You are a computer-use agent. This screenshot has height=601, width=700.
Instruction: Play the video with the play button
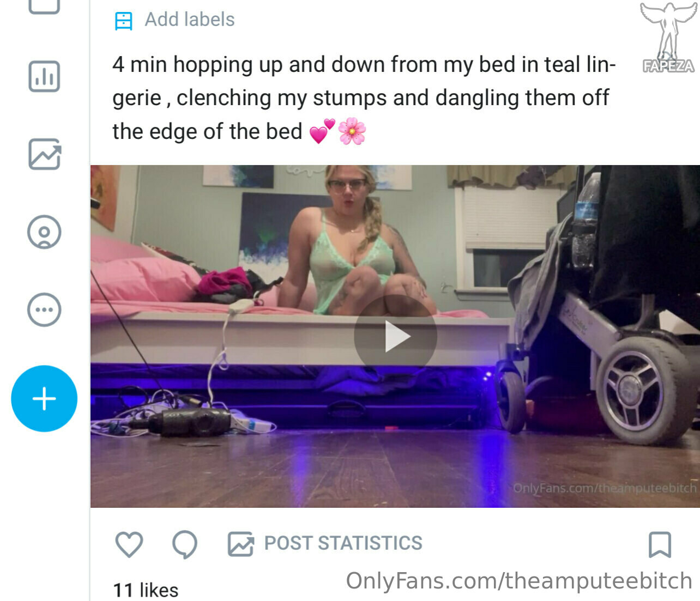(395, 337)
